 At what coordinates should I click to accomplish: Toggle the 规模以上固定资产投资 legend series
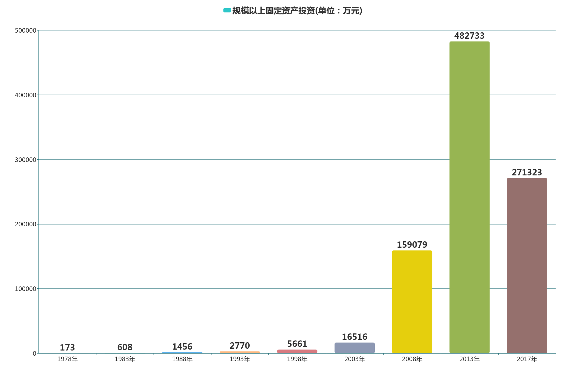297,11
